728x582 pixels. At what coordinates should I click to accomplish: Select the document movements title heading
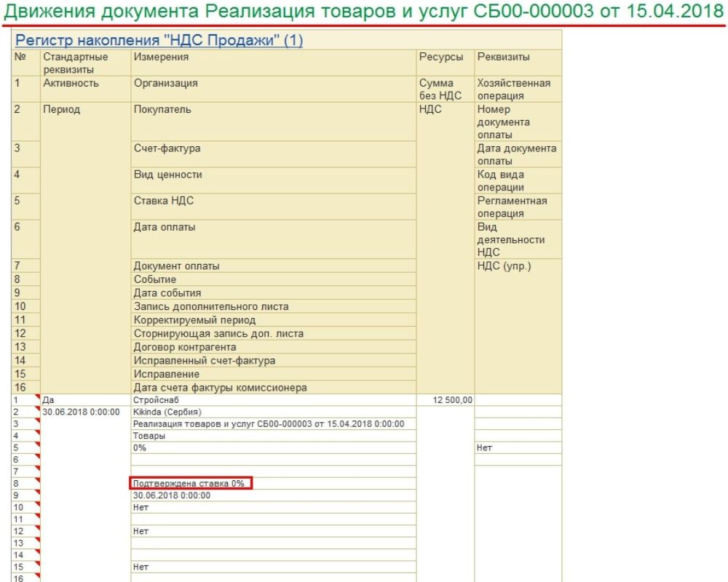pos(364,12)
